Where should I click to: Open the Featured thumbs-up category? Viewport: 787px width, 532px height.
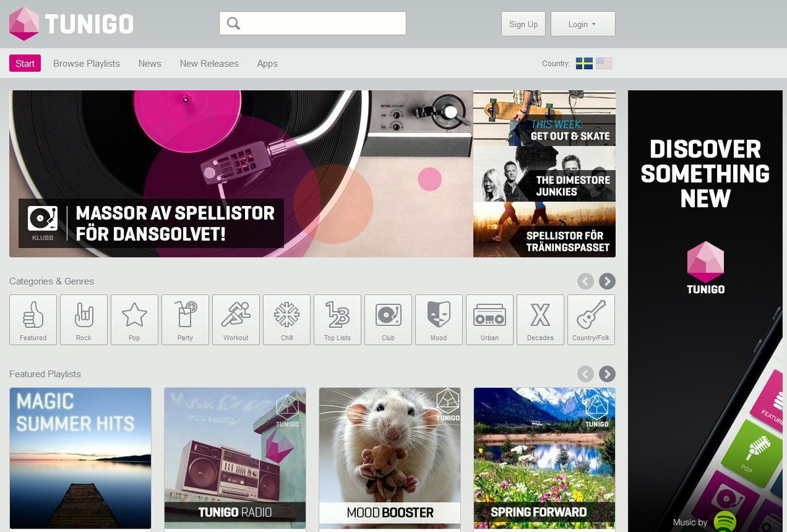33,320
